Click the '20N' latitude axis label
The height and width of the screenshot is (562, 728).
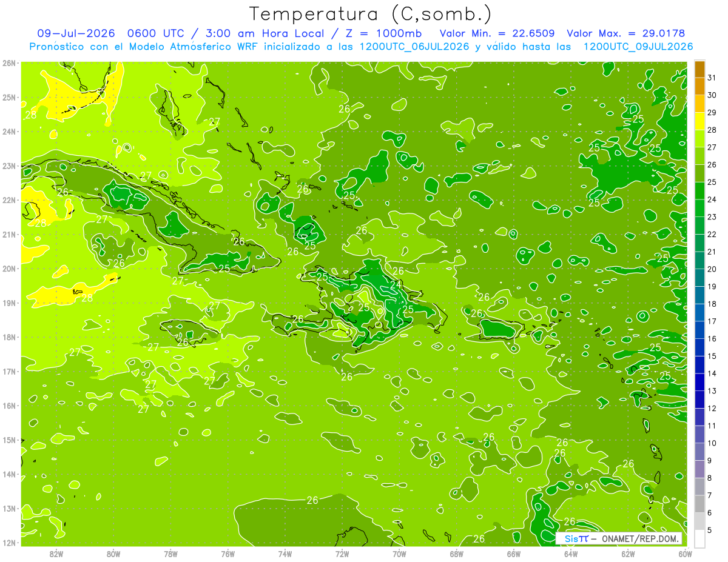coord(9,269)
